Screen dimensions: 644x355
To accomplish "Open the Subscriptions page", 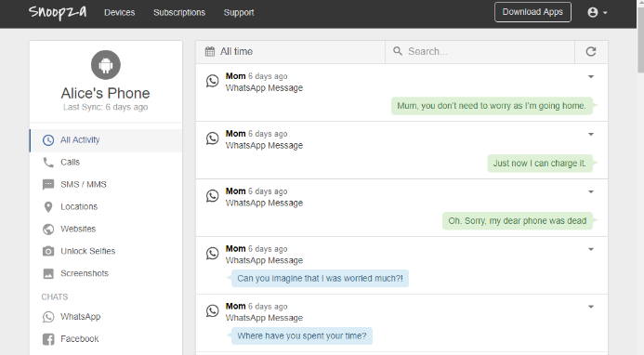I will coord(179,13).
